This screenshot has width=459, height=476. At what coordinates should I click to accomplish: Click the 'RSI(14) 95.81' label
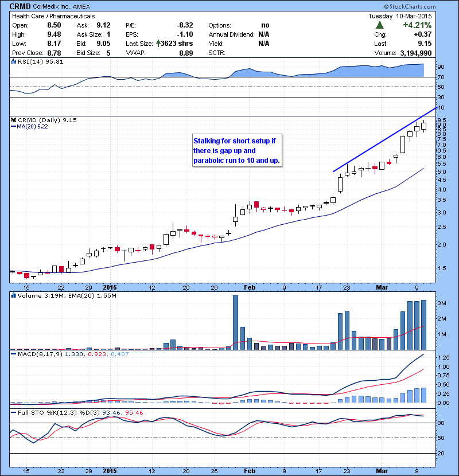coord(40,61)
